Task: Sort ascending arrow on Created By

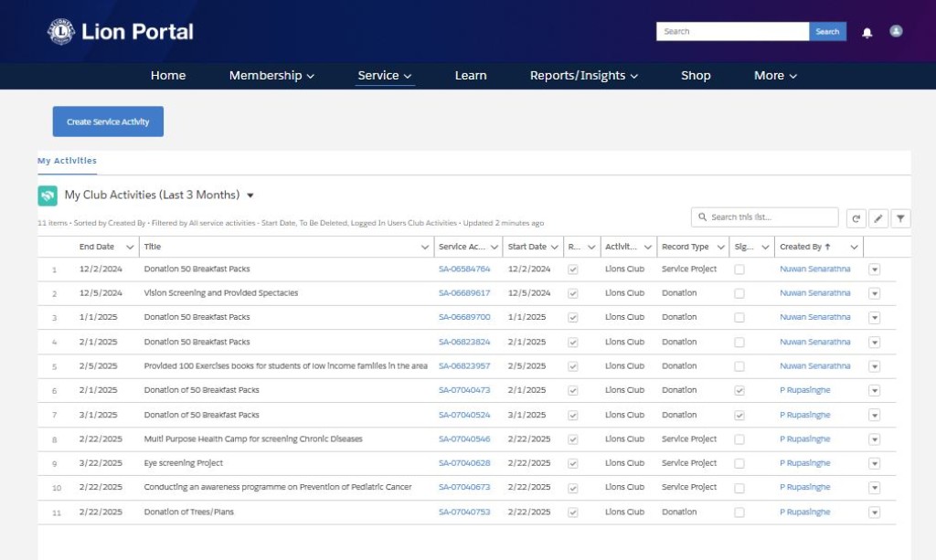Action: tap(827, 247)
